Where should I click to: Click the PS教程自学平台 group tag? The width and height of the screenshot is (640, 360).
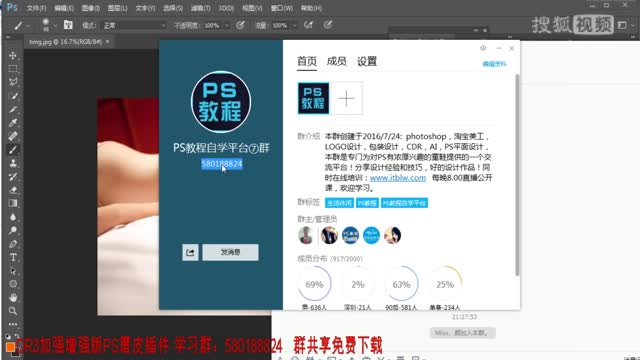404,203
